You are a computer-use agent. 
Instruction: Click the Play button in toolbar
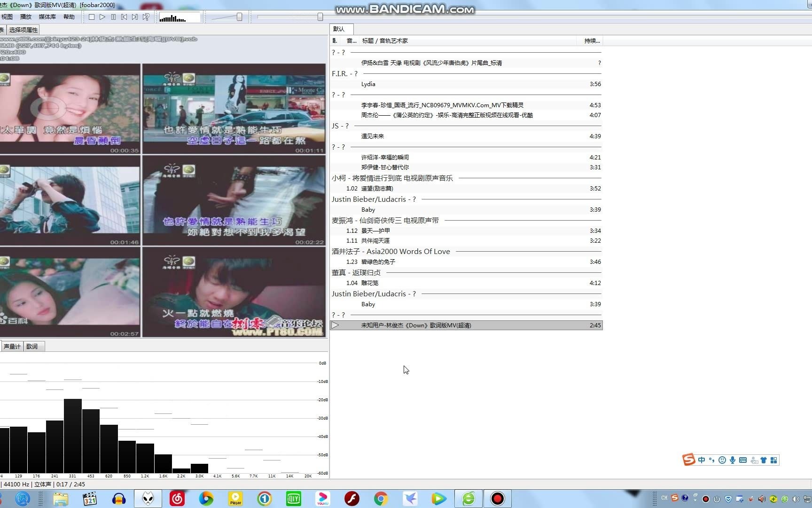tap(102, 17)
